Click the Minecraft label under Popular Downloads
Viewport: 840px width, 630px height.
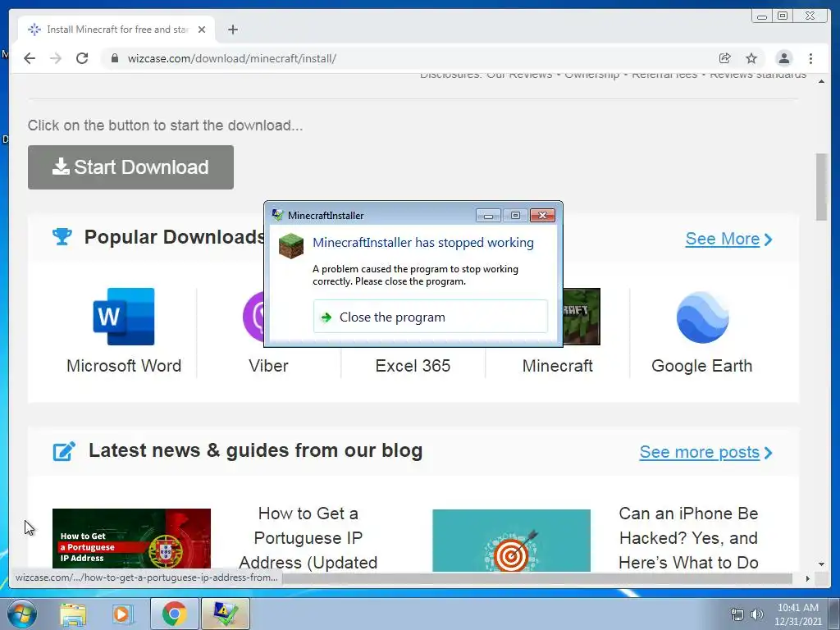557,366
